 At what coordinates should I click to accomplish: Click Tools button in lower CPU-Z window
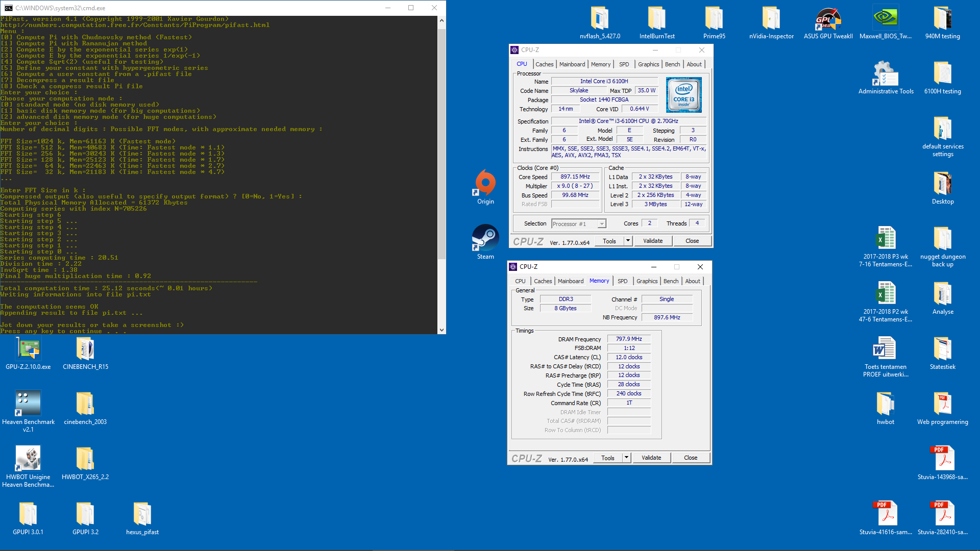[x=608, y=458]
